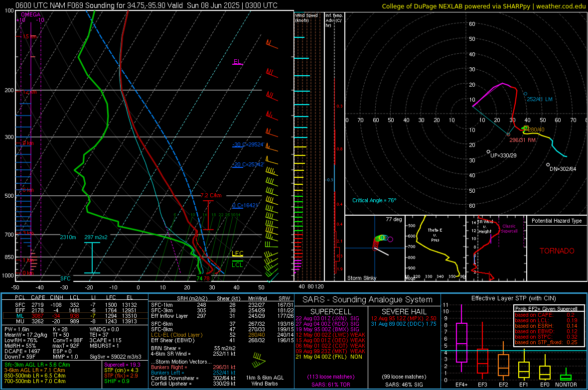Click the 'Wind Speed (knots)' column header

tap(306, 17)
